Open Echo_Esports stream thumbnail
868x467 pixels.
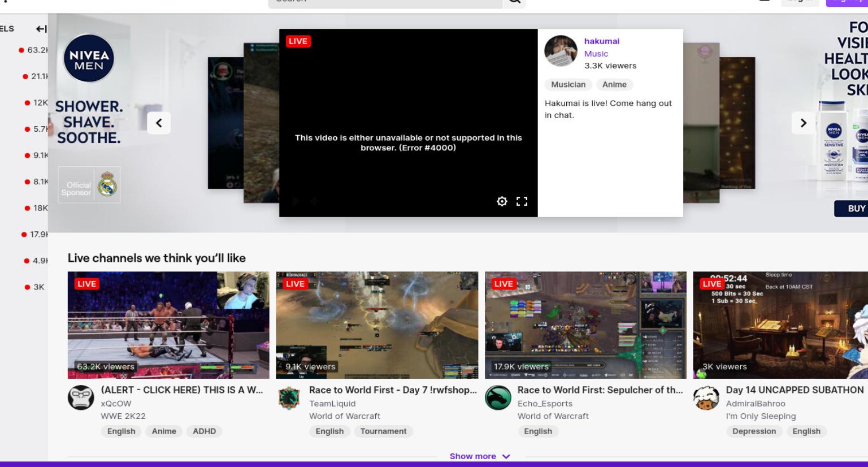pos(585,325)
